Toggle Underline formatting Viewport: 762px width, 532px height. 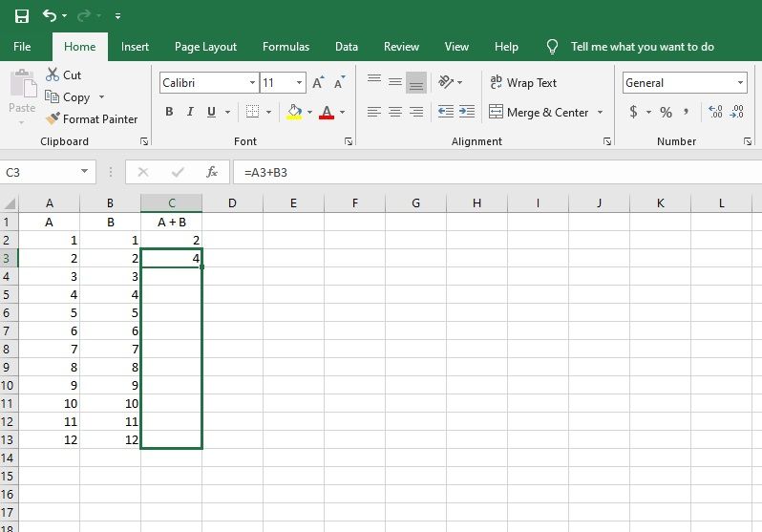211,112
